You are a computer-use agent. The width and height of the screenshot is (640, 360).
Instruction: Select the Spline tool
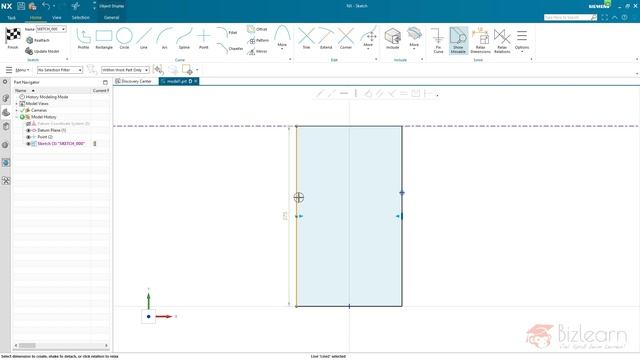184,39
